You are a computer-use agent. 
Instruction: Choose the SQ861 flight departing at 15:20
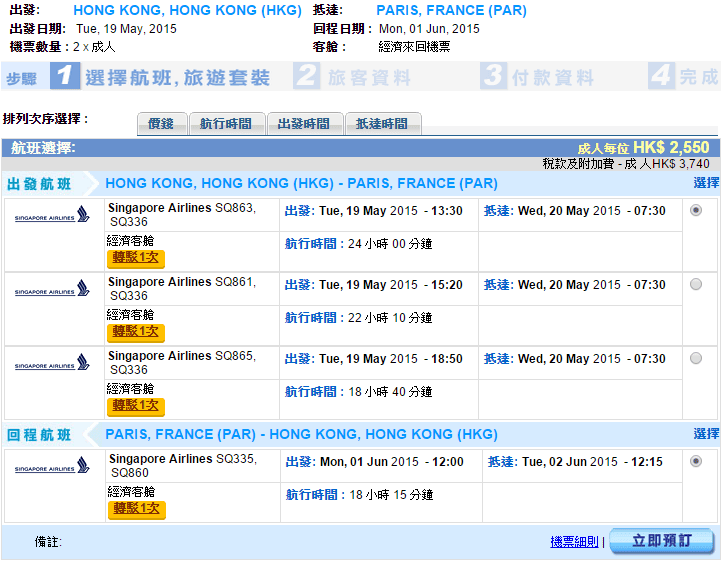696,284
